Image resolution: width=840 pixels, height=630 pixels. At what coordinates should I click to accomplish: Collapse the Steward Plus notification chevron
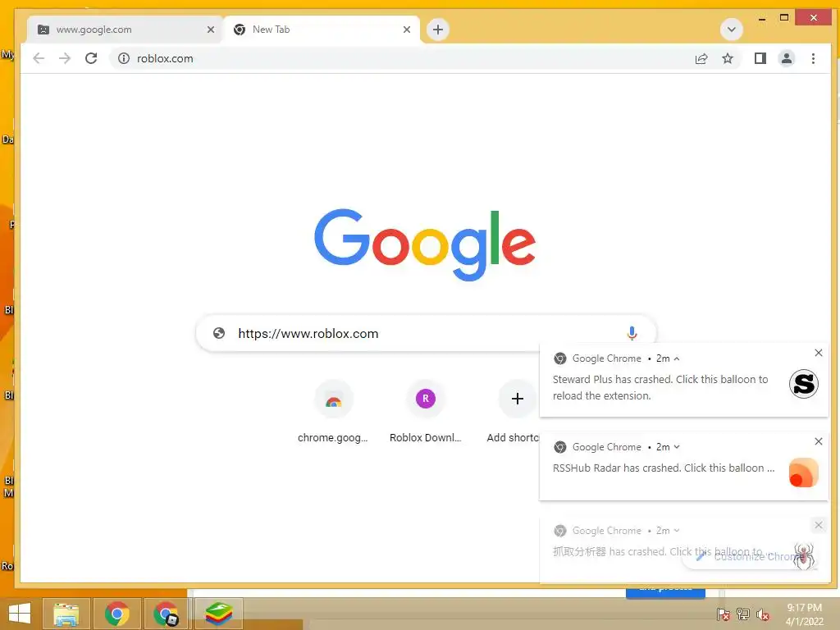677,358
